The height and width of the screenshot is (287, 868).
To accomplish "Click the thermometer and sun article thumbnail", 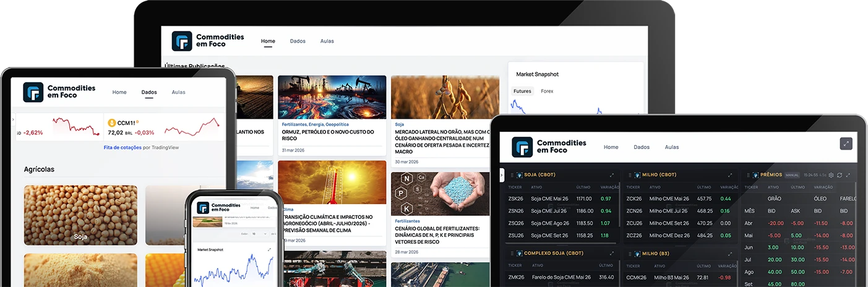I will click(332, 182).
